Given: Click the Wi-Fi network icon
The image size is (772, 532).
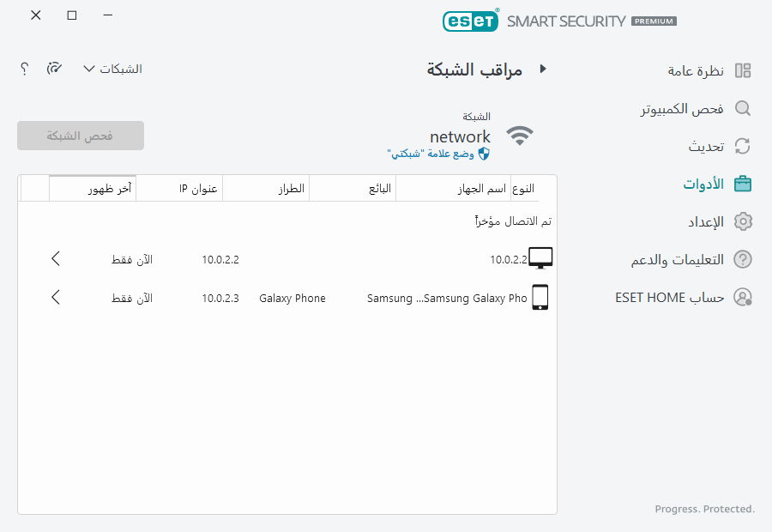Looking at the screenshot, I should click(x=520, y=136).
